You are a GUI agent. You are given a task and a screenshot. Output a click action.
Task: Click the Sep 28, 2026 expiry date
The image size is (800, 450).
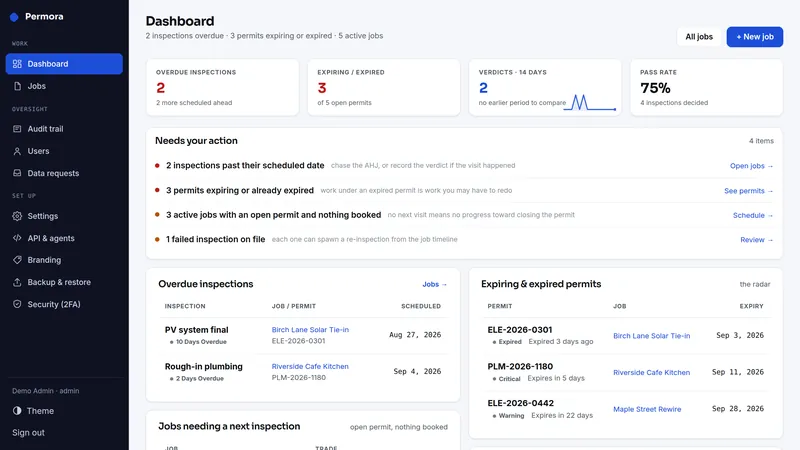click(738, 409)
